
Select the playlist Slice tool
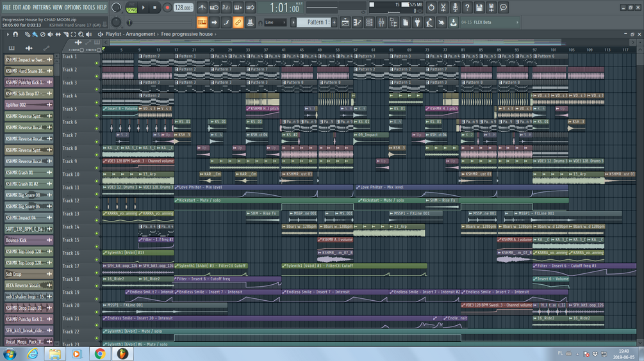pos(66,35)
